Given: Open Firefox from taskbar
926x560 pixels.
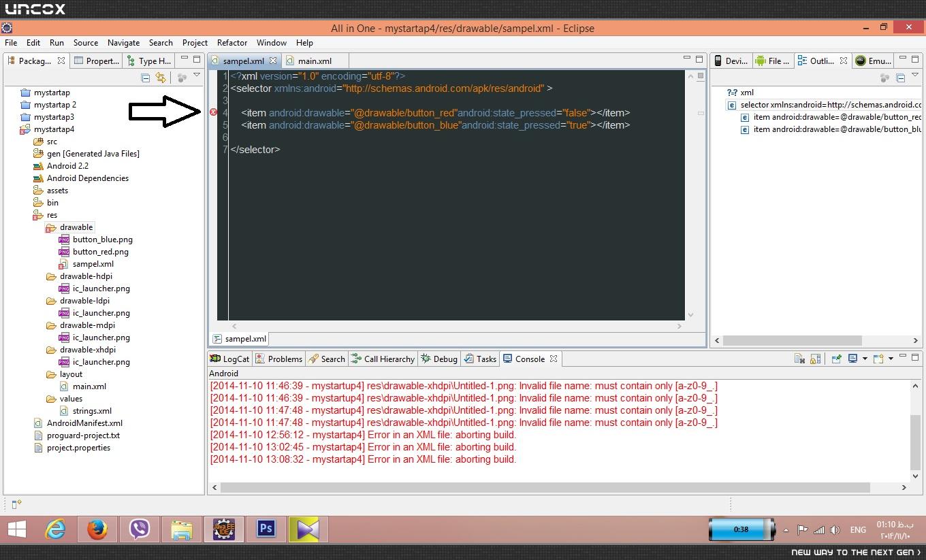Looking at the screenshot, I should pyautogui.click(x=97, y=529).
